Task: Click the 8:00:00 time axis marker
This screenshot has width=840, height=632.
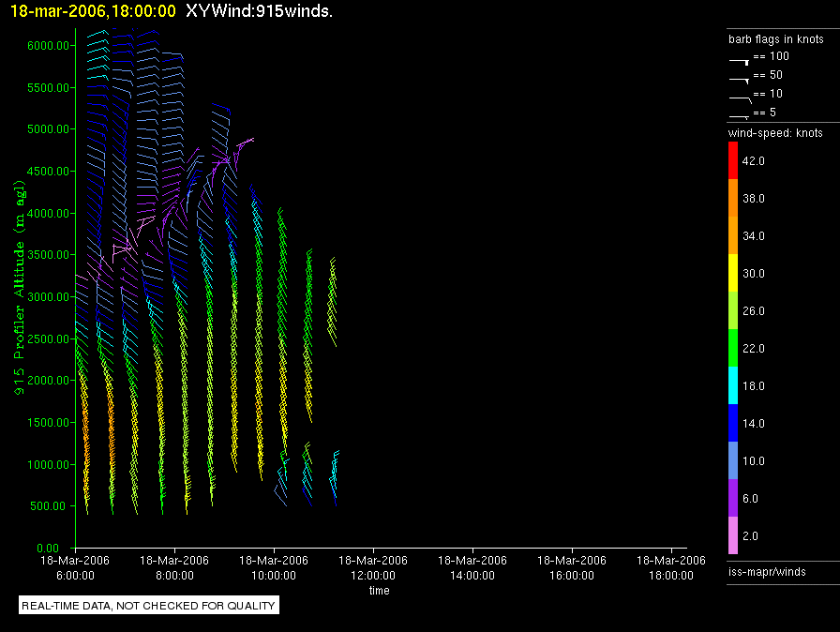Action: pyautogui.click(x=174, y=576)
